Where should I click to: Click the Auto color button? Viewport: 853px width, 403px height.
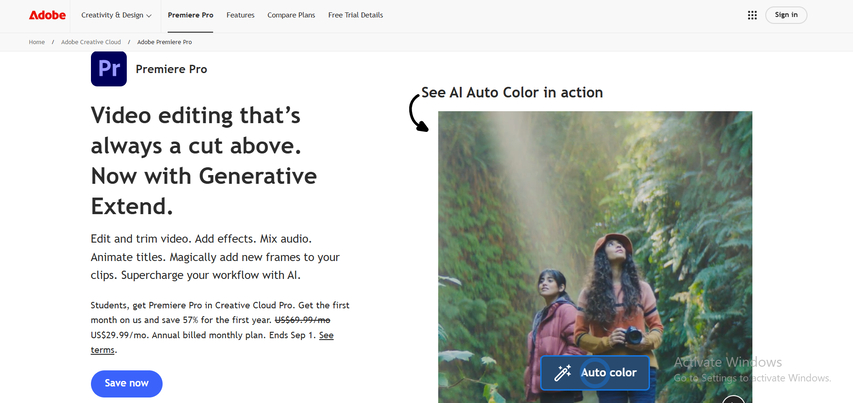tap(595, 373)
